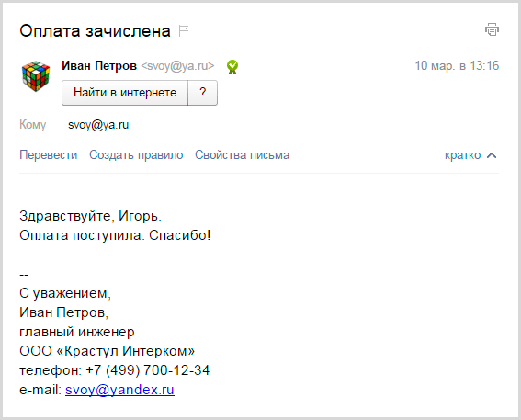Collapse the header details with "кратко"
This screenshot has height=420, width=521.
pos(462,155)
